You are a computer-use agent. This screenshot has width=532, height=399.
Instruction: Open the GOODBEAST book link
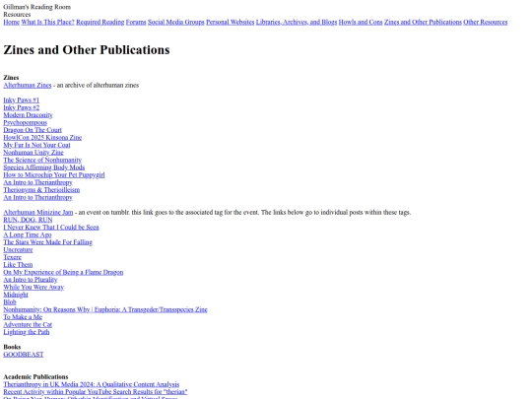pos(24,355)
